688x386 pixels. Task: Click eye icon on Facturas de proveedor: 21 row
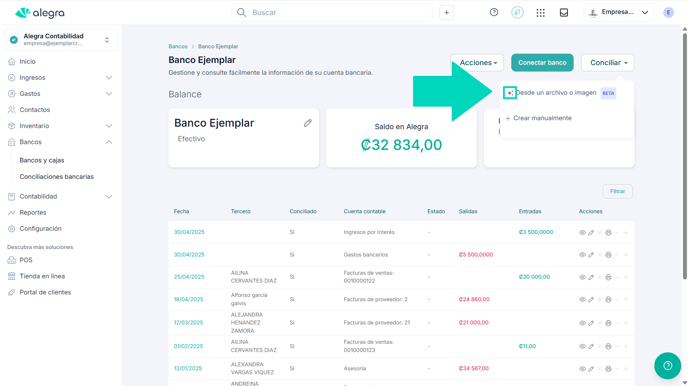(582, 323)
